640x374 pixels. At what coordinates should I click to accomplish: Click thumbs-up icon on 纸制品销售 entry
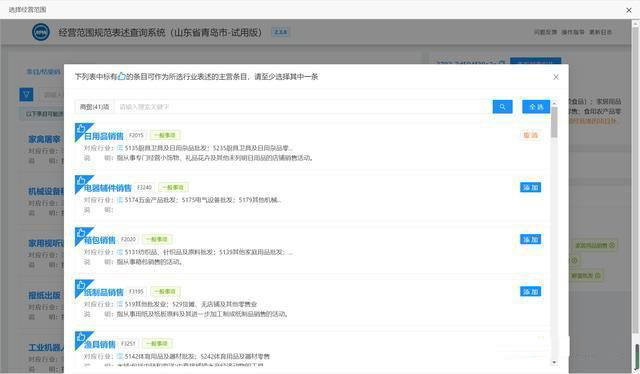tap(81, 285)
